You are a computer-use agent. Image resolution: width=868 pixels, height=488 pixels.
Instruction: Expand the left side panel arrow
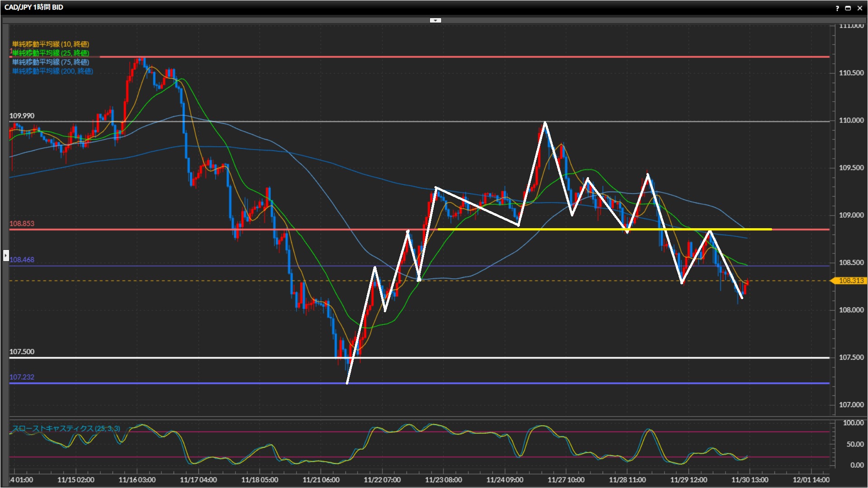[5, 255]
